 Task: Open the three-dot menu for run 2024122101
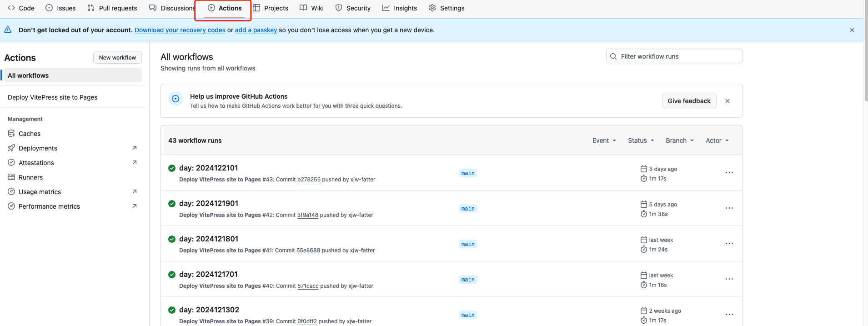[729, 173]
